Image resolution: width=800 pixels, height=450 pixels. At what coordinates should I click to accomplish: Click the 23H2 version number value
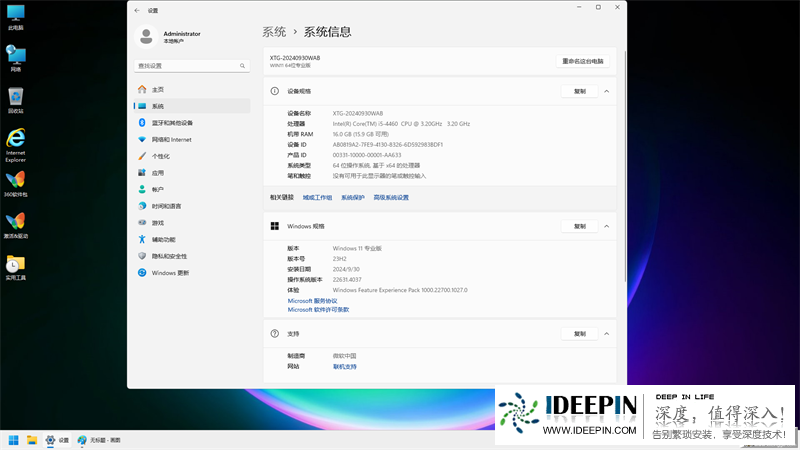(x=339, y=259)
